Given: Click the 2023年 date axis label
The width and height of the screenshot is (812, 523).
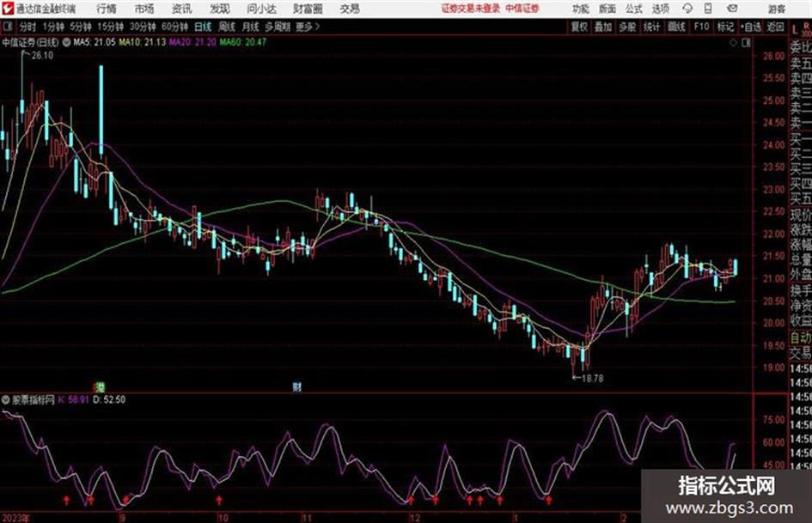Looking at the screenshot, I should [16, 518].
